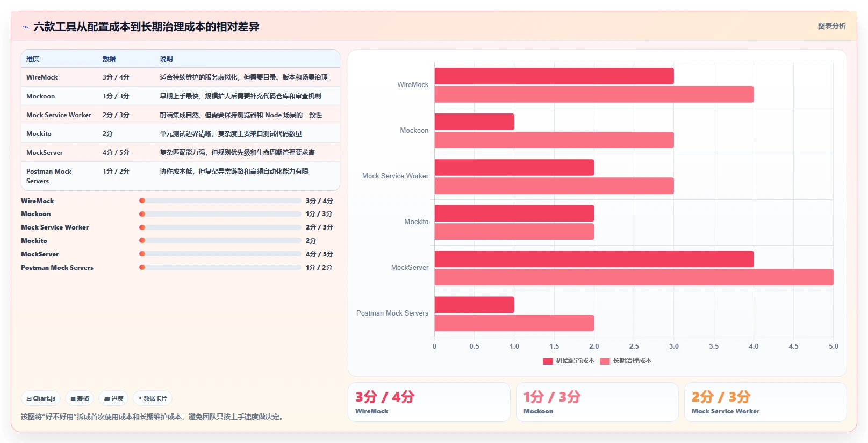Click the Mock Service Worker long-term cost bar
This screenshot has width=868, height=443.
pos(554,186)
